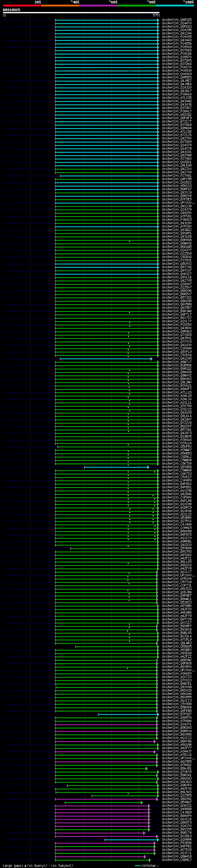This screenshot has height=868, width=197.
Task: Select the BB910925 query name
Action: click(x=11, y=10)
